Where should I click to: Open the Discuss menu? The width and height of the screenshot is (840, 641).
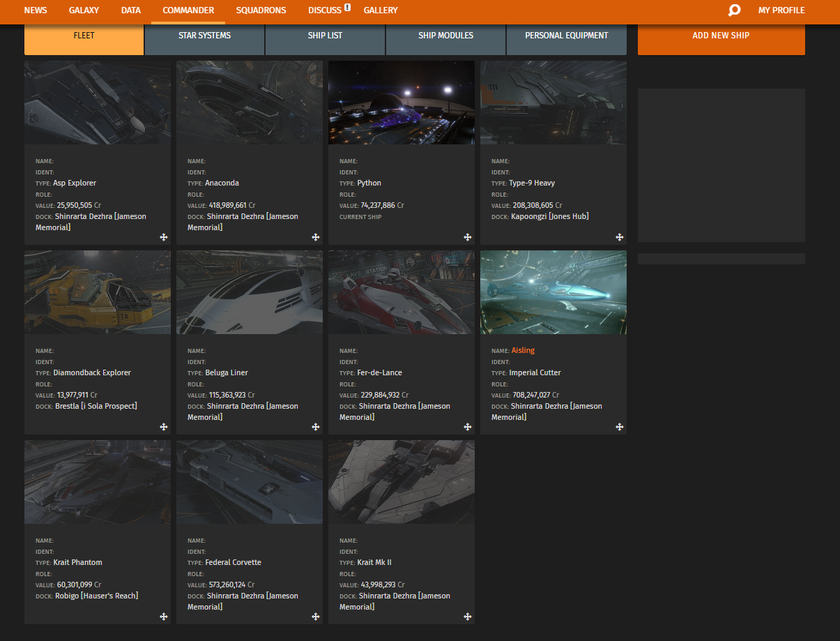coord(325,10)
